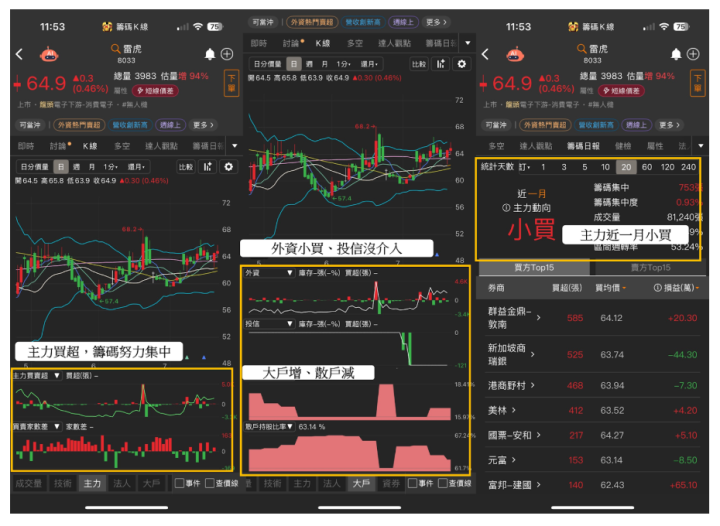Open 還月 dropdown on left screen
The width and height of the screenshot is (720, 526).
(136, 167)
